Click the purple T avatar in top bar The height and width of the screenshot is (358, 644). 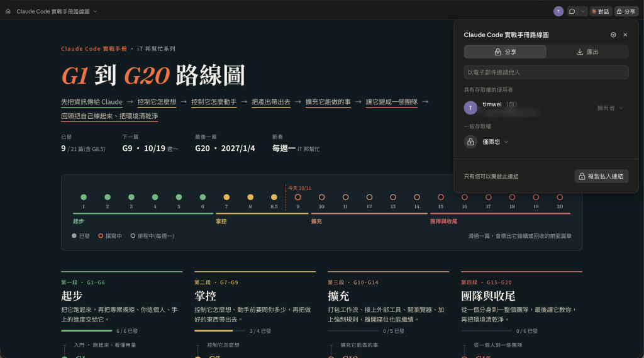[x=558, y=11]
